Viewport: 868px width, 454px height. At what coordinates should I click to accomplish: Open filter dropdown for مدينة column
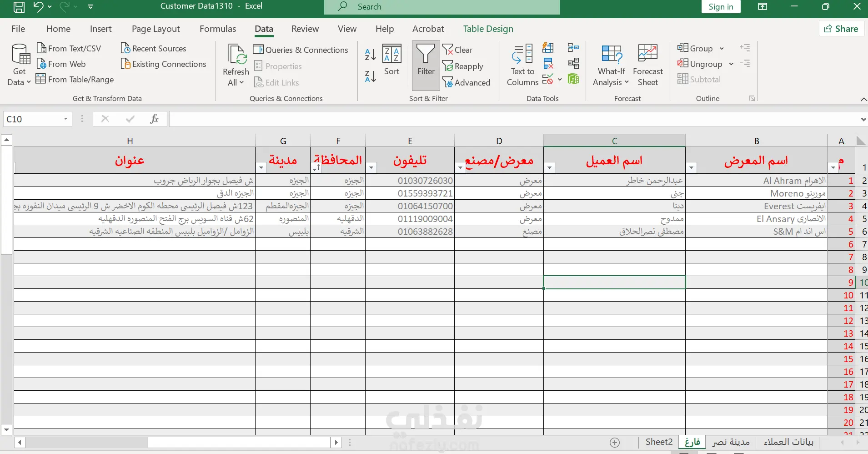pyautogui.click(x=261, y=168)
